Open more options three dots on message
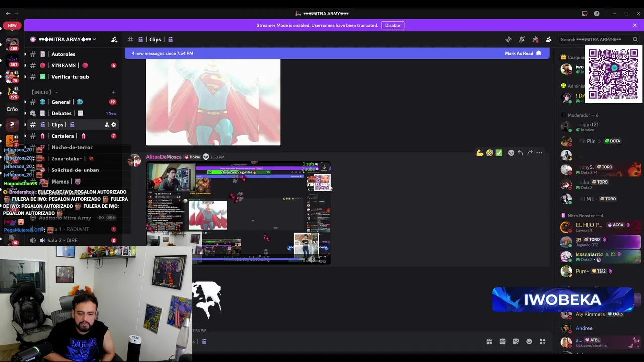This screenshot has height=362, width=644. [x=539, y=153]
